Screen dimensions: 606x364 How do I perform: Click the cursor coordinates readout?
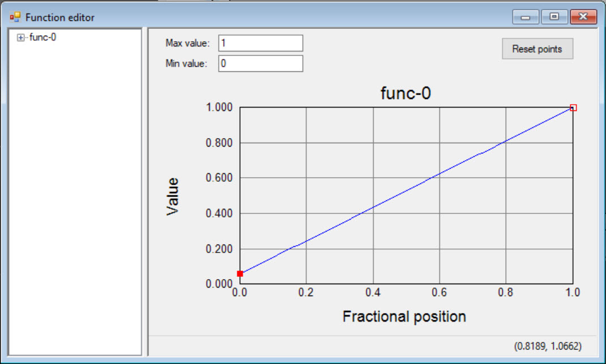(547, 345)
